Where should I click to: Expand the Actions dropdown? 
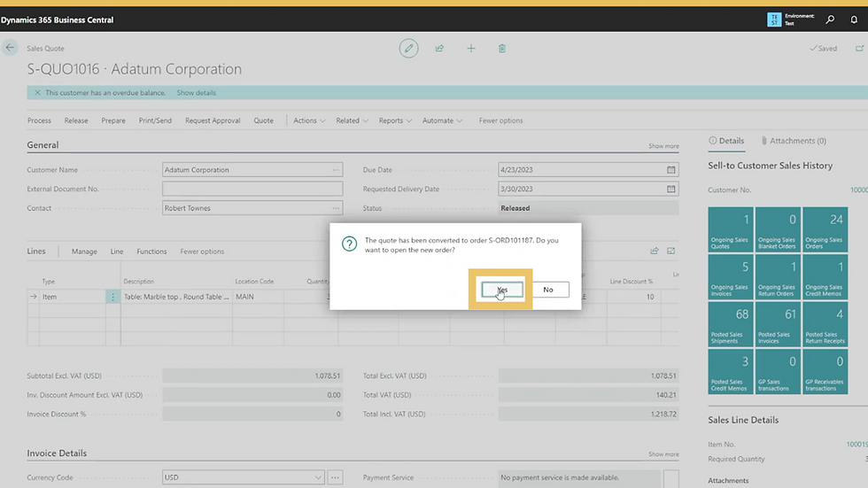pyautogui.click(x=309, y=120)
